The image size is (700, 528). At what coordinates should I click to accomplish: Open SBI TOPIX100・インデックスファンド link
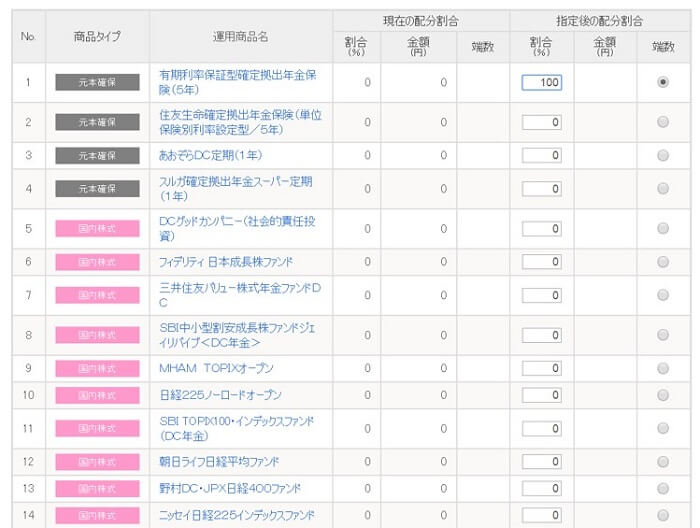[237, 428]
